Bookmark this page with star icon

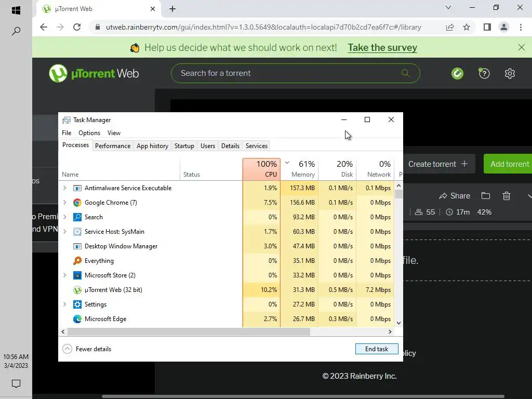pyautogui.click(x=467, y=27)
